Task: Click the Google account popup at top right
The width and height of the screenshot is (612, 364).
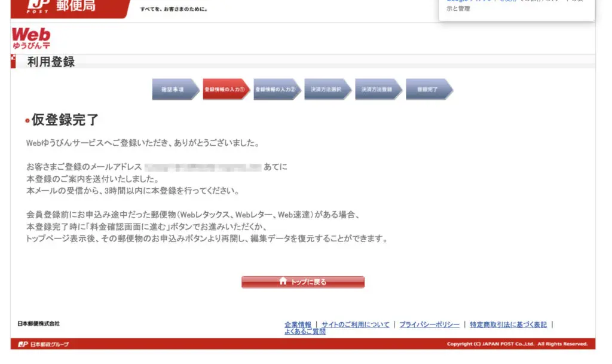Action: (x=516, y=9)
